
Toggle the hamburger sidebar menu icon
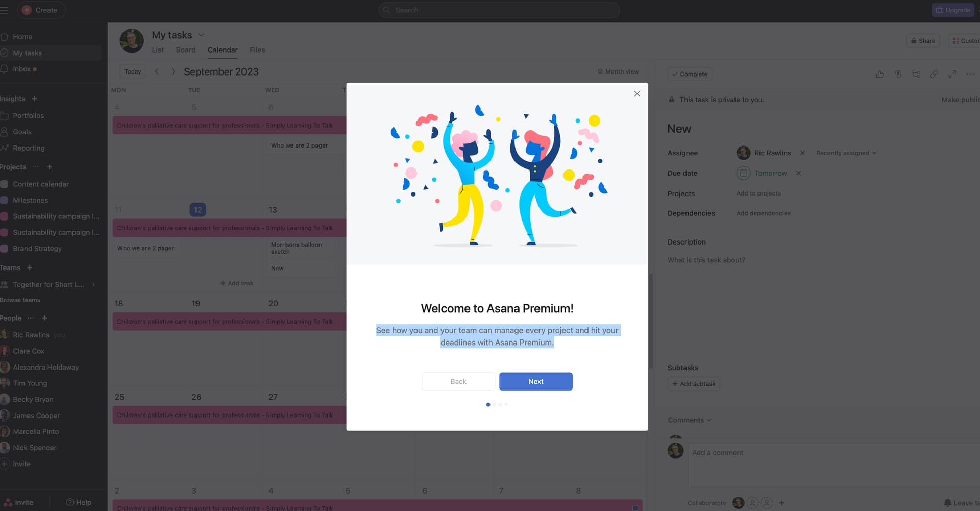4,10
